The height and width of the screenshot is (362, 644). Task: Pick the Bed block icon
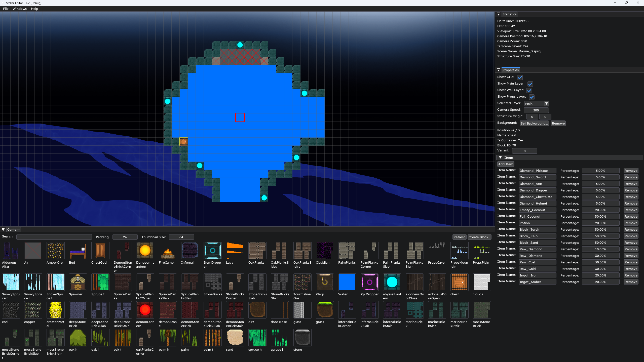[x=78, y=251]
